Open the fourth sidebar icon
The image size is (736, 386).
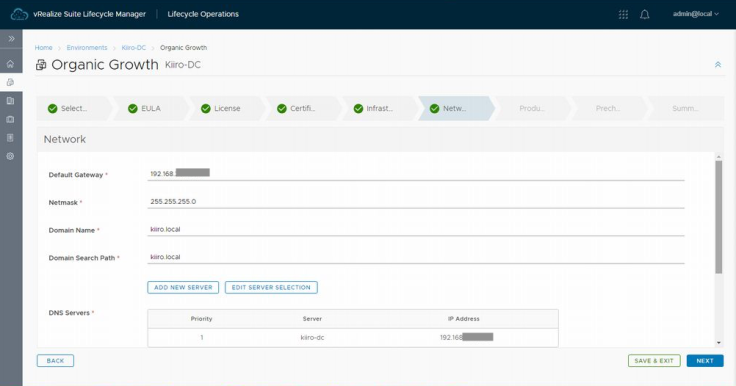[x=10, y=119]
